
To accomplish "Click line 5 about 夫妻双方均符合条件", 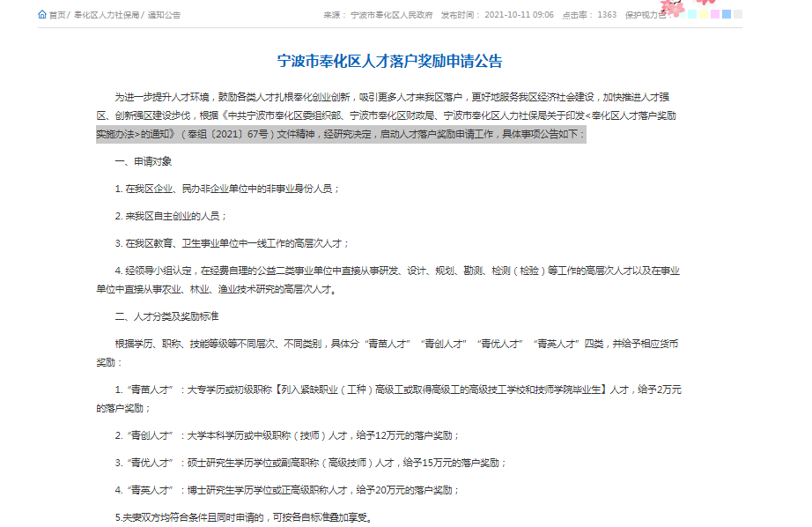I will 244,517.
